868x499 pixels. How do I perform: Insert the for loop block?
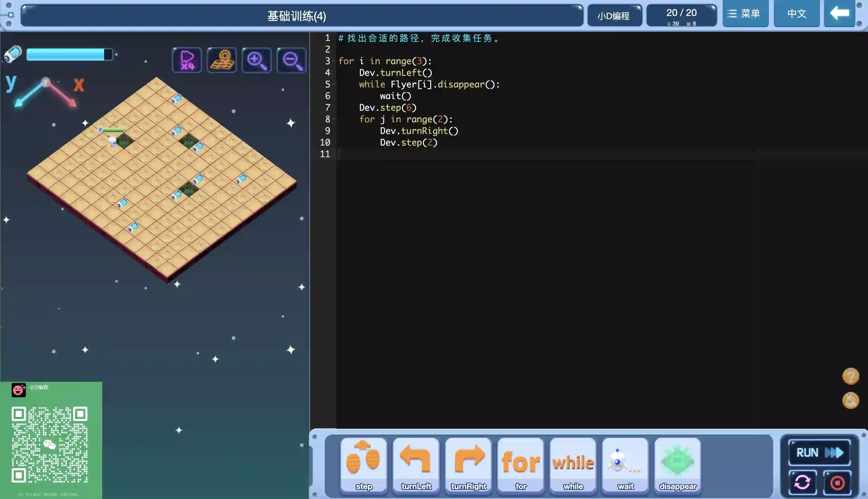[521, 464]
